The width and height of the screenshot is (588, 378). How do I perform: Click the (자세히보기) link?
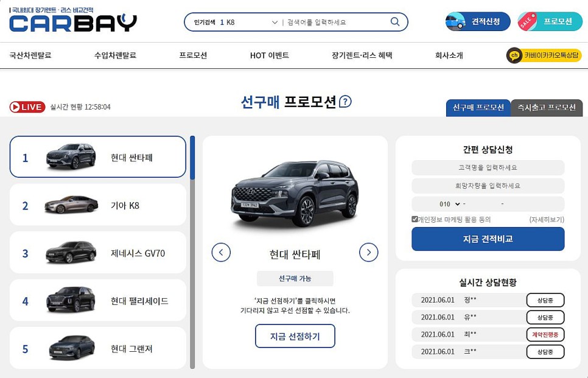pyautogui.click(x=547, y=219)
